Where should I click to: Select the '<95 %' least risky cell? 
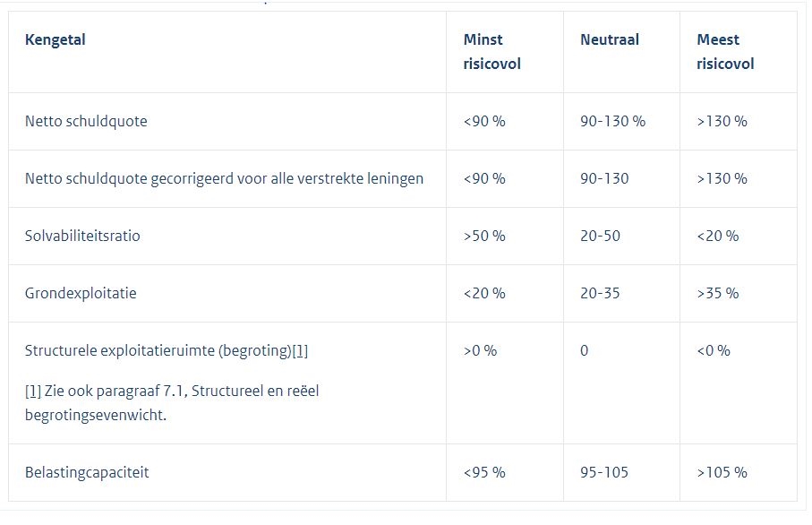484,472
